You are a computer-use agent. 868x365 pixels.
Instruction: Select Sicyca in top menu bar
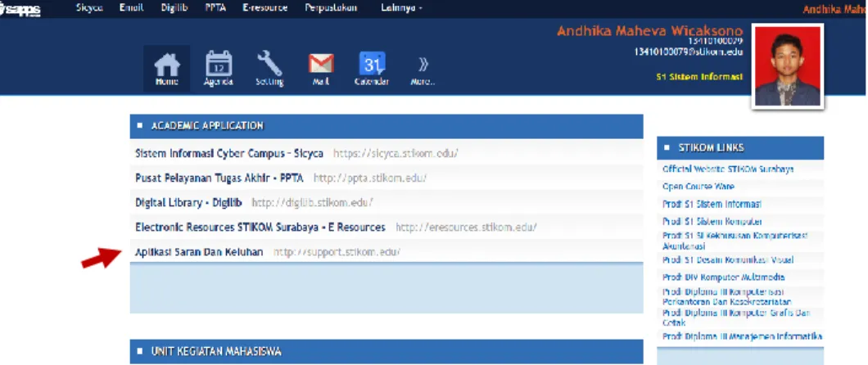[x=90, y=8]
